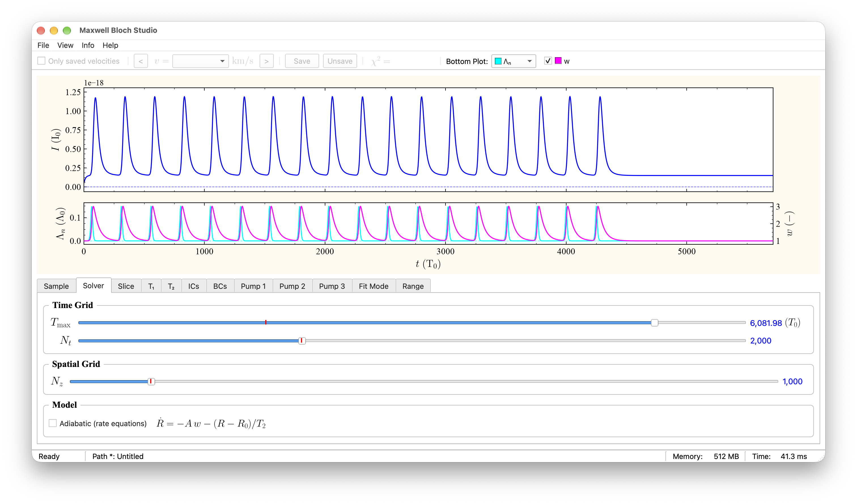Switch to the Pump 1 tab
This screenshot has height=504, width=857.
[253, 286]
